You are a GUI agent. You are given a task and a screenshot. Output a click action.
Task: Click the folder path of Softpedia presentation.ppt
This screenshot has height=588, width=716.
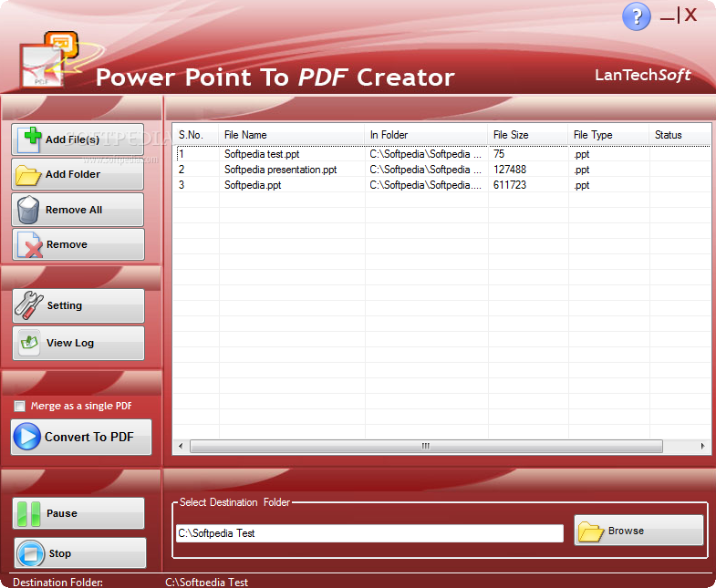point(426,170)
